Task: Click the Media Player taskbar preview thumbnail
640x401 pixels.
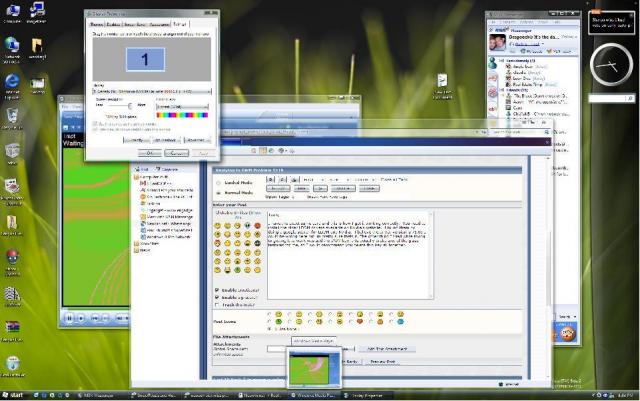Action: click(314, 369)
